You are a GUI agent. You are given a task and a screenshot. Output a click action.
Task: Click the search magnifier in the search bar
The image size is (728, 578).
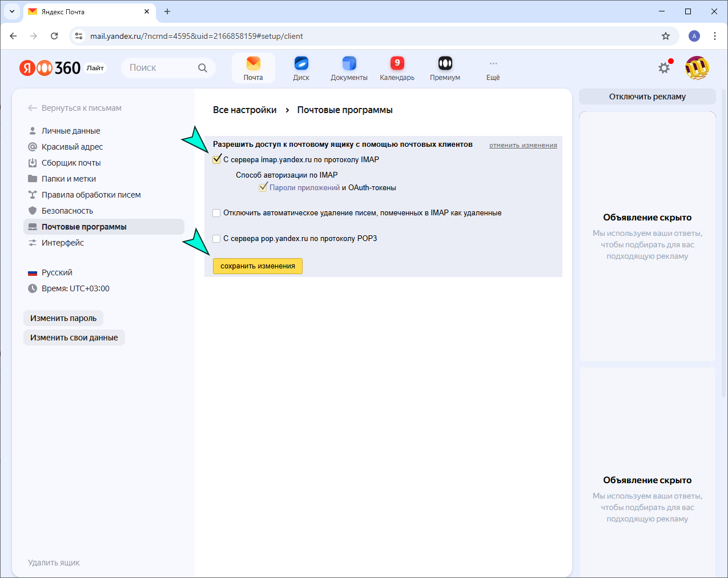click(x=203, y=67)
